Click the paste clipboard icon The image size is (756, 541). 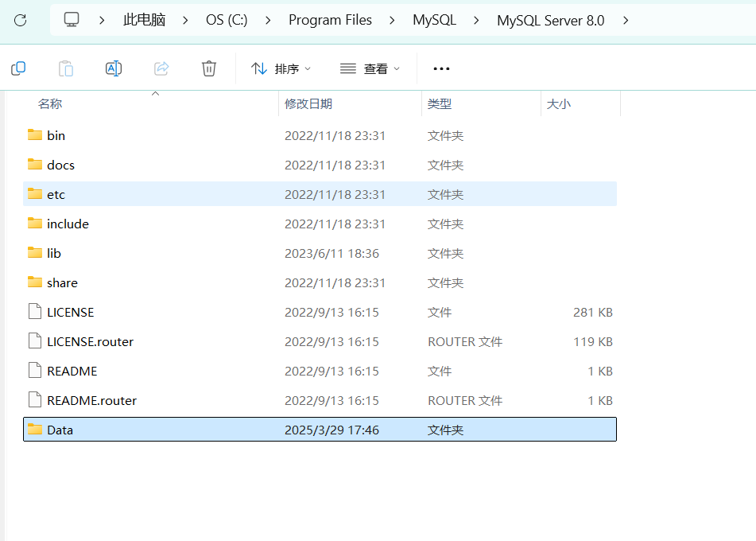[x=66, y=68]
